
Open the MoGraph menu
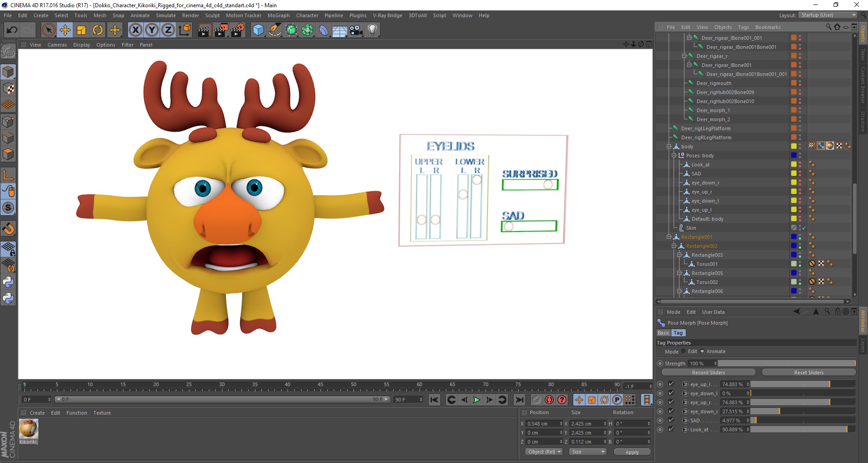pyautogui.click(x=278, y=15)
